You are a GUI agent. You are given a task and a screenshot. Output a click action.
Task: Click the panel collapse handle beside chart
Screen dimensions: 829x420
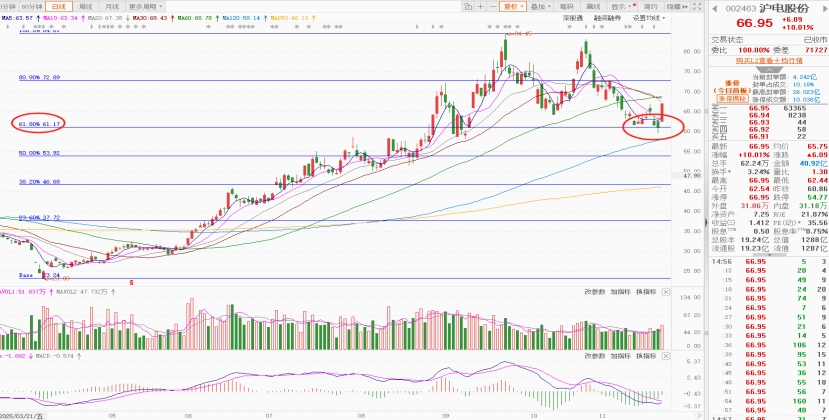pyautogui.click(x=706, y=221)
